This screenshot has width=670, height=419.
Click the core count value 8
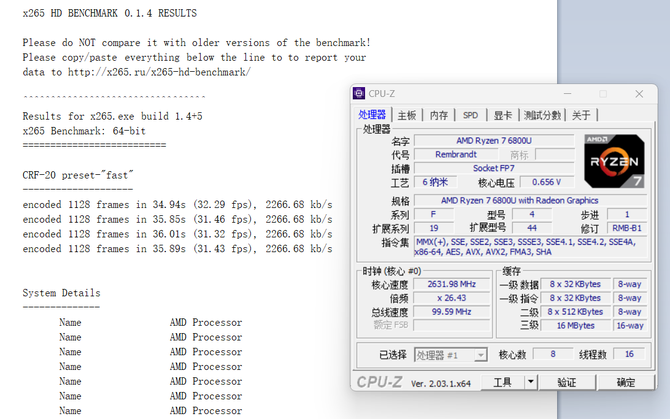553,354
